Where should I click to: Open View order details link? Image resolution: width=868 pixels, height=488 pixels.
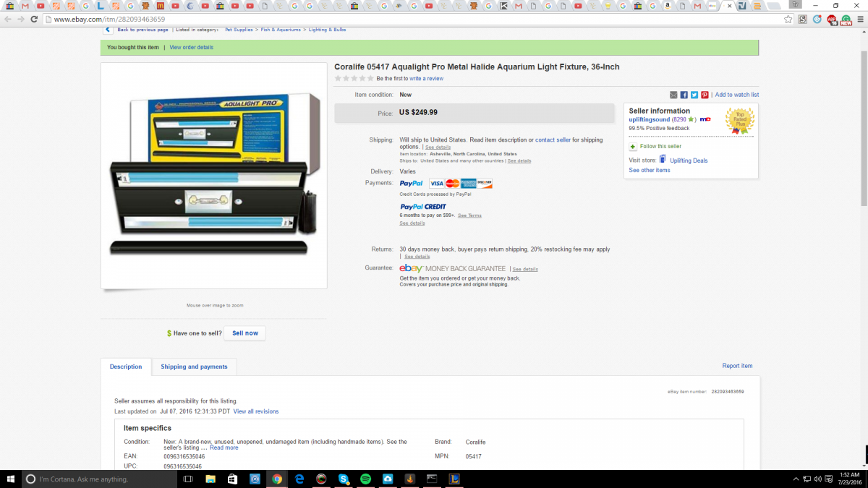[192, 48]
